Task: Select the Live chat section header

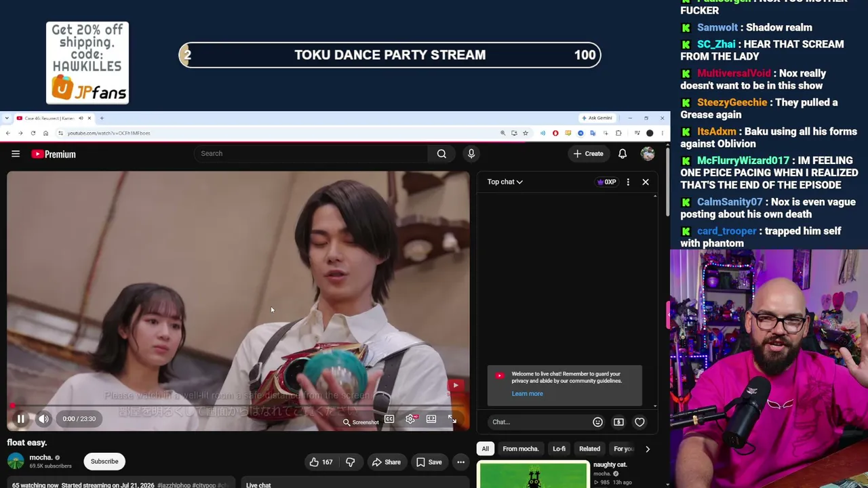Action: pyautogui.click(x=258, y=485)
